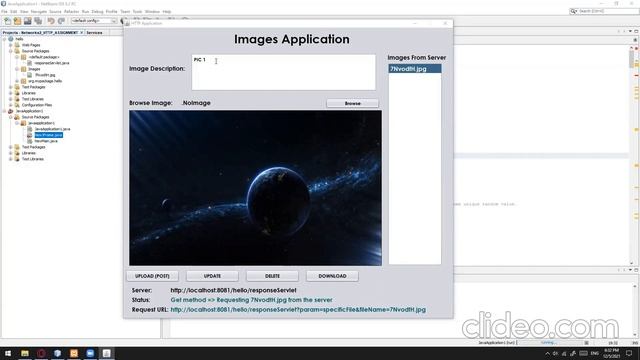The image size is (640, 360).
Task: Select responseServlet.java in the project tree
Action: pos(51,63)
